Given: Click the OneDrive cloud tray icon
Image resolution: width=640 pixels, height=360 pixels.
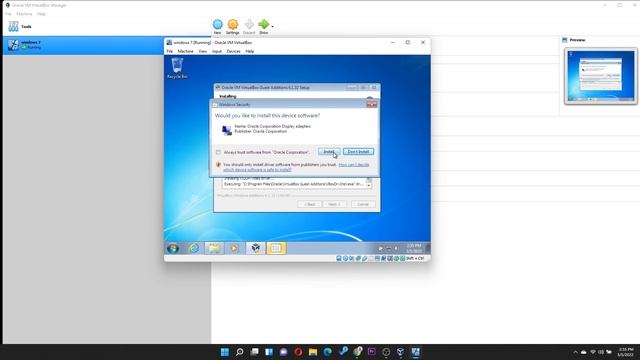Looking at the screenshot, I should [584, 352].
